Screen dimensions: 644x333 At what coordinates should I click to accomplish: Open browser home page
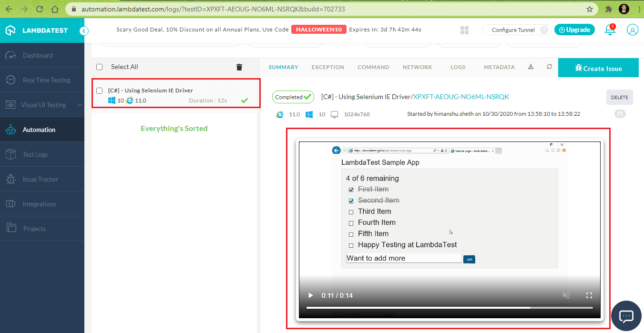pyautogui.click(x=55, y=9)
